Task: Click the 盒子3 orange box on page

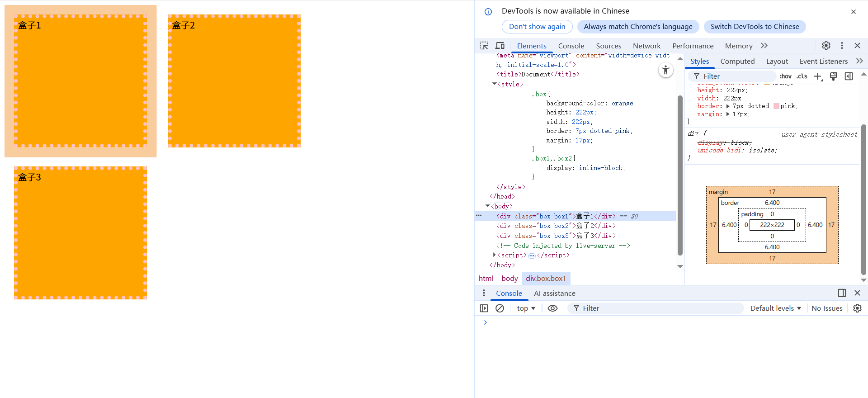Action: [x=80, y=233]
